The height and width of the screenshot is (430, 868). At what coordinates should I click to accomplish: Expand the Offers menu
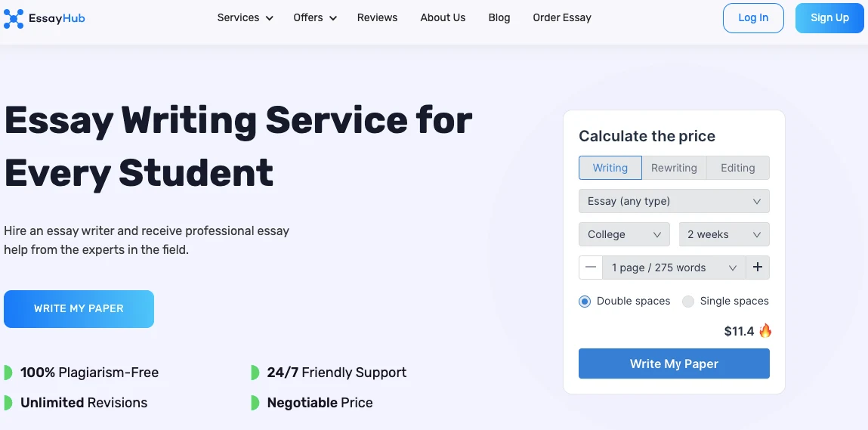315,17
